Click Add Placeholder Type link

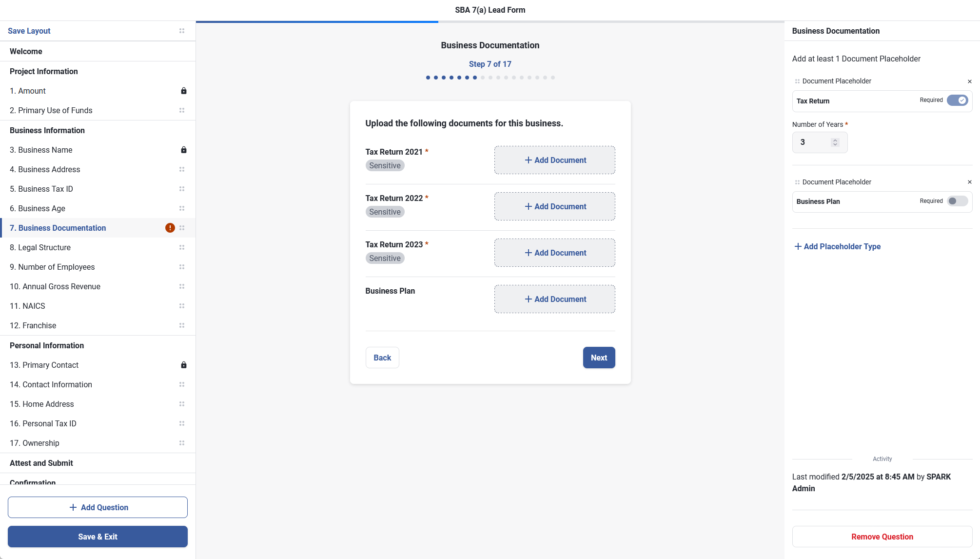pos(837,246)
